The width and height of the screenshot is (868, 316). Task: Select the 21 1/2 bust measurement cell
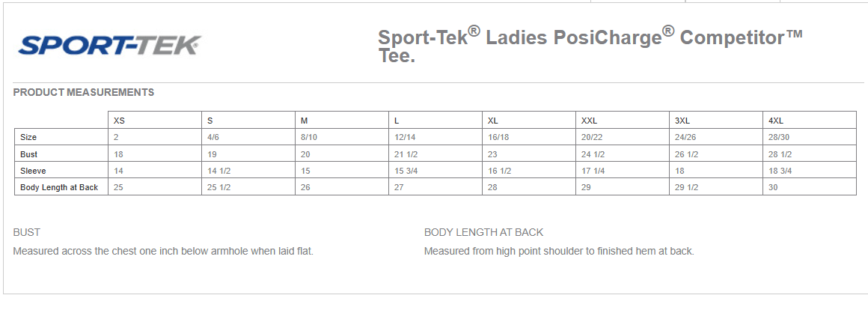(x=406, y=154)
